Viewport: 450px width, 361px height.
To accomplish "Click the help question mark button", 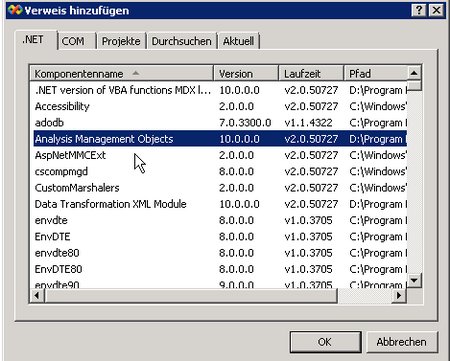I will point(419,10).
